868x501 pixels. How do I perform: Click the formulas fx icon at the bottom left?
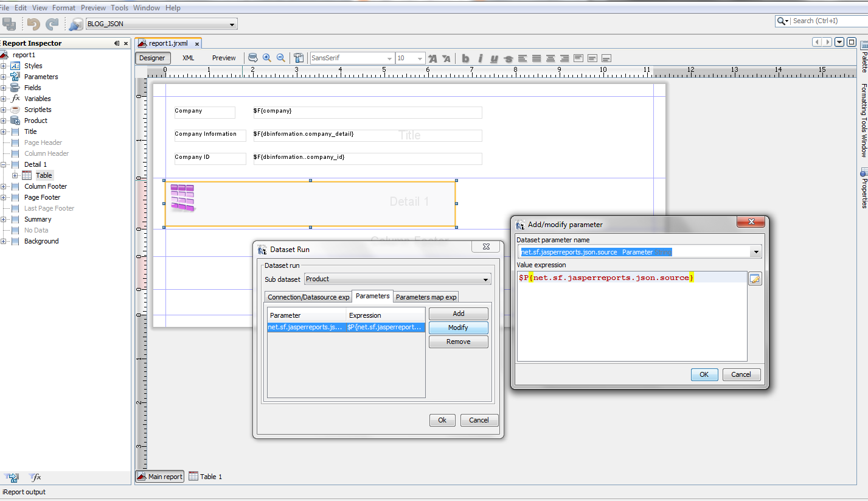pyautogui.click(x=35, y=477)
